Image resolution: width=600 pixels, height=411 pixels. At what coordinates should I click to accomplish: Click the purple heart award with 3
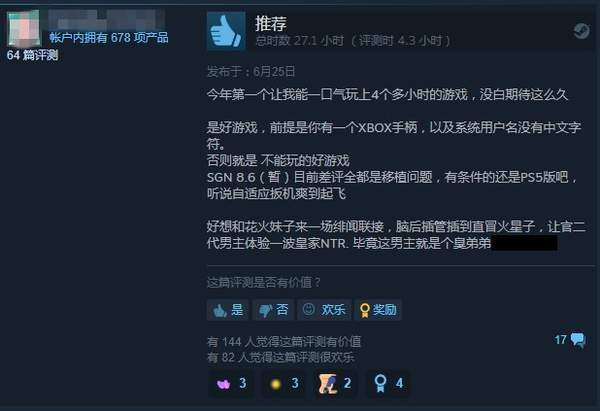[x=231, y=383]
